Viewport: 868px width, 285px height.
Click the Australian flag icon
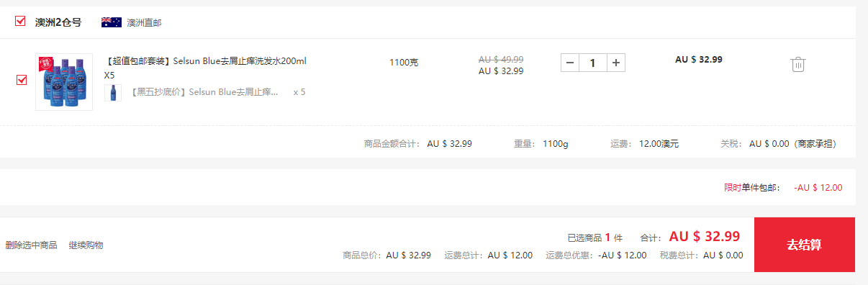pyautogui.click(x=112, y=22)
